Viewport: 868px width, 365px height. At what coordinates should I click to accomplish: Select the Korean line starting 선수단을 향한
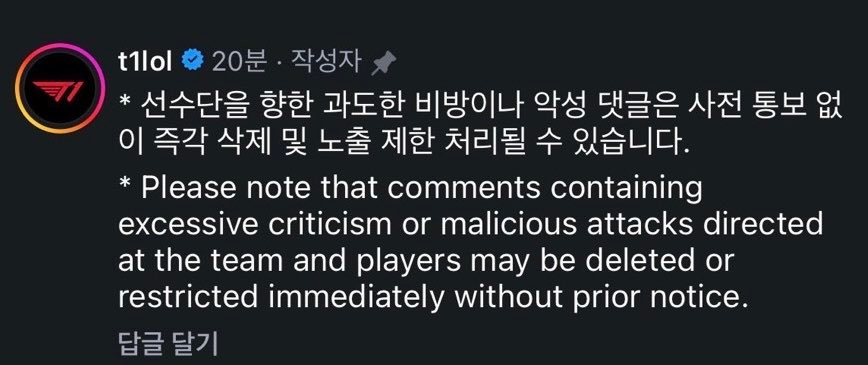pos(480,107)
